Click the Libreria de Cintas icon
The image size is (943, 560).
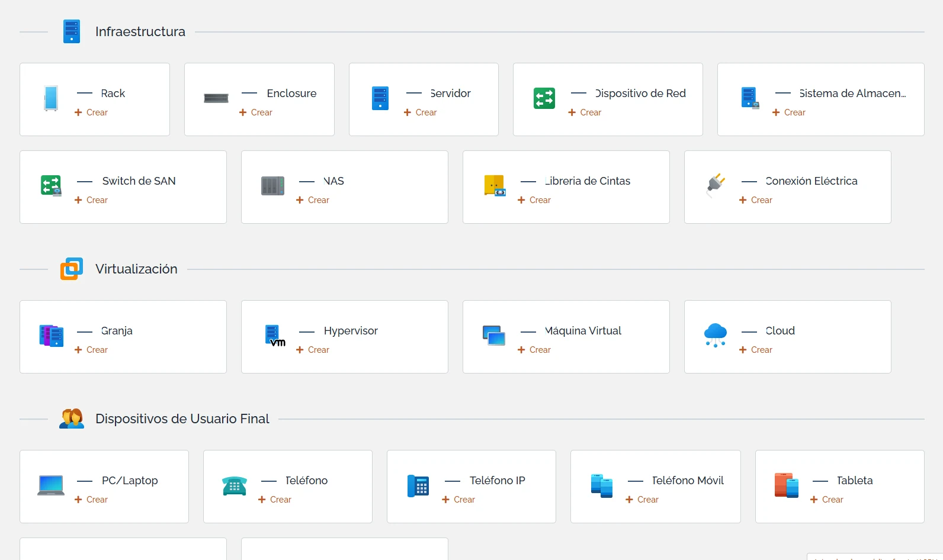[x=495, y=186]
